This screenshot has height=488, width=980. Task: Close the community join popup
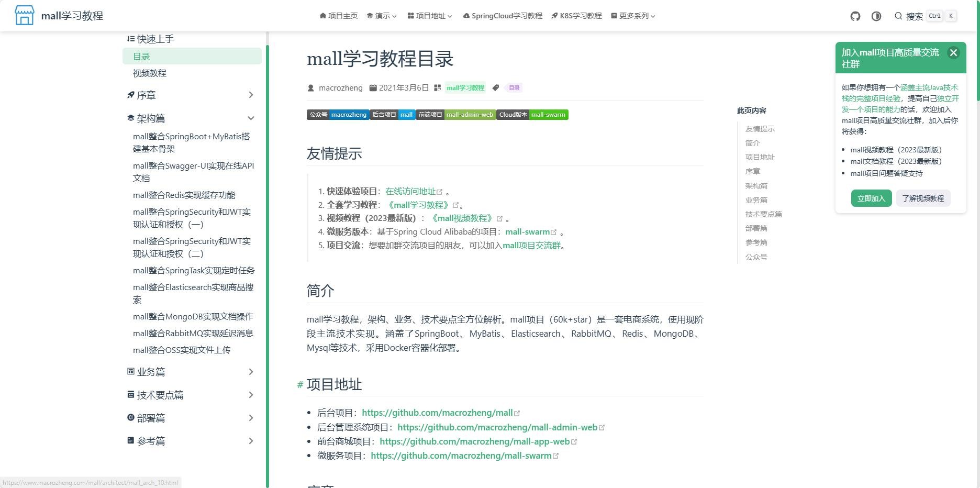(953, 52)
